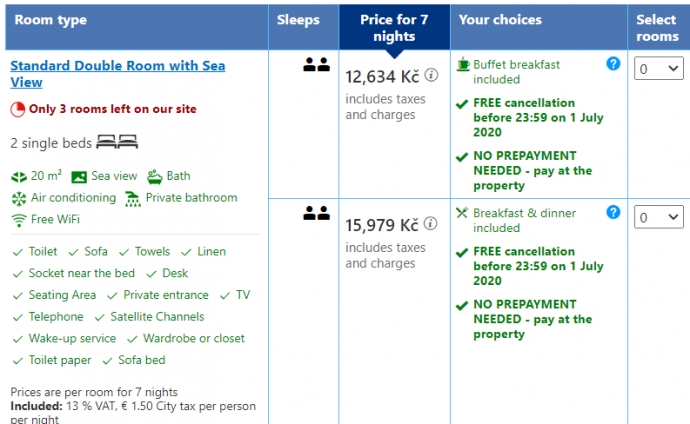Click the Bath tub icon
Screen dimensions: 690x424
pos(154,176)
